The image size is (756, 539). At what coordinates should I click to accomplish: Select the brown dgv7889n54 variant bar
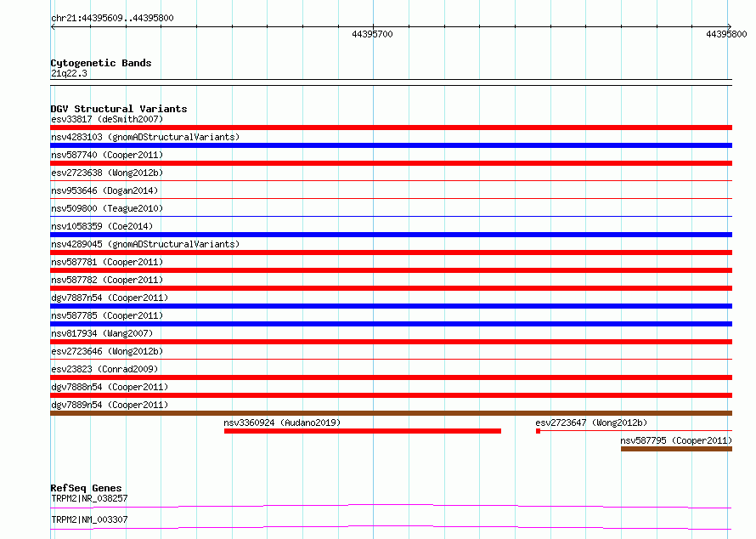[391, 413]
